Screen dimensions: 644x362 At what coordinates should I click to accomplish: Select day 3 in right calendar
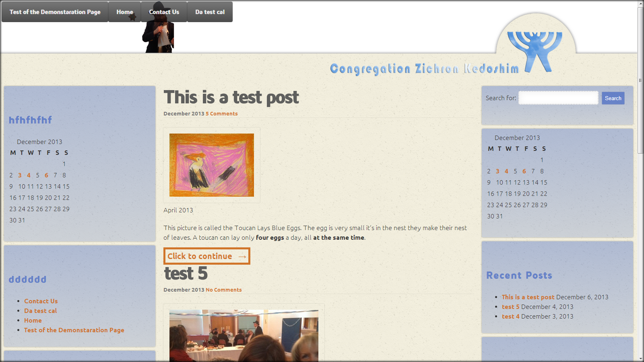point(497,171)
